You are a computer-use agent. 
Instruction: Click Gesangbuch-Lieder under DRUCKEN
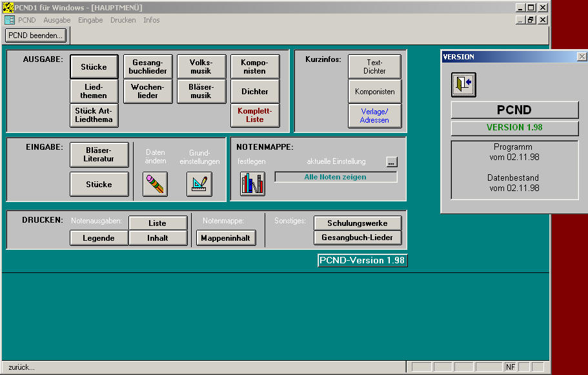(x=358, y=238)
